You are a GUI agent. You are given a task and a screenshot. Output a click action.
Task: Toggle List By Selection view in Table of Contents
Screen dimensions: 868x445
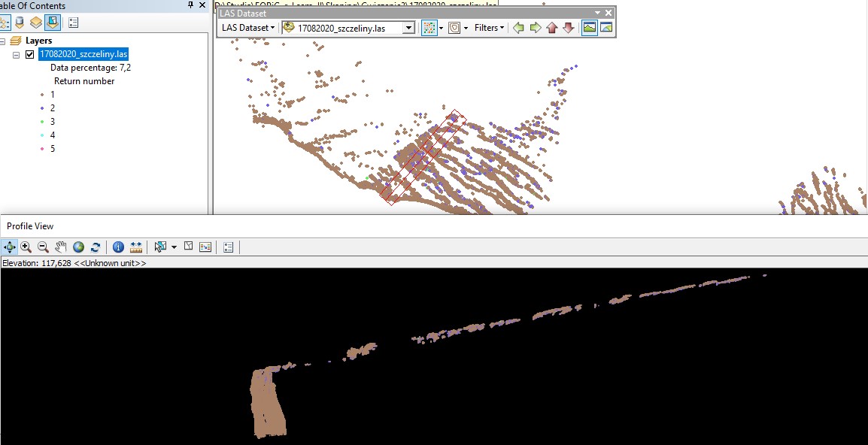pos(53,23)
